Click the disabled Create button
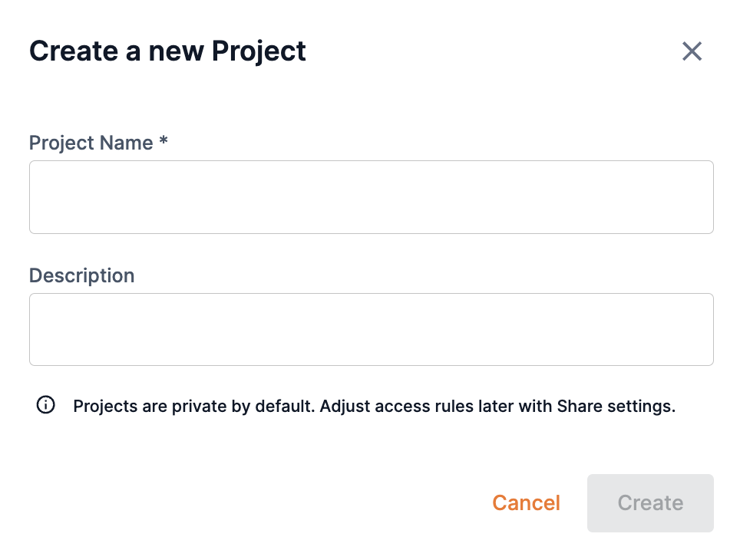This screenshot has height=560, width=740. (x=650, y=502)
